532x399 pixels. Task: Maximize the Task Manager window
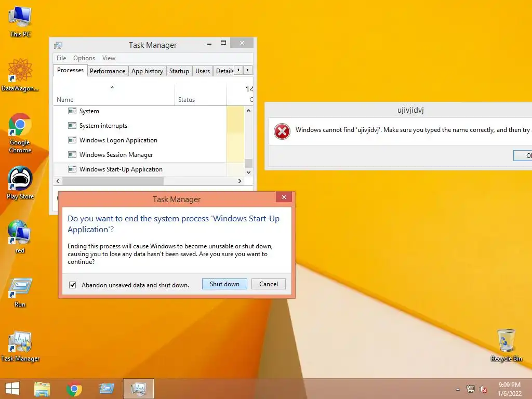pyautogui.click(x=223, y=43)
